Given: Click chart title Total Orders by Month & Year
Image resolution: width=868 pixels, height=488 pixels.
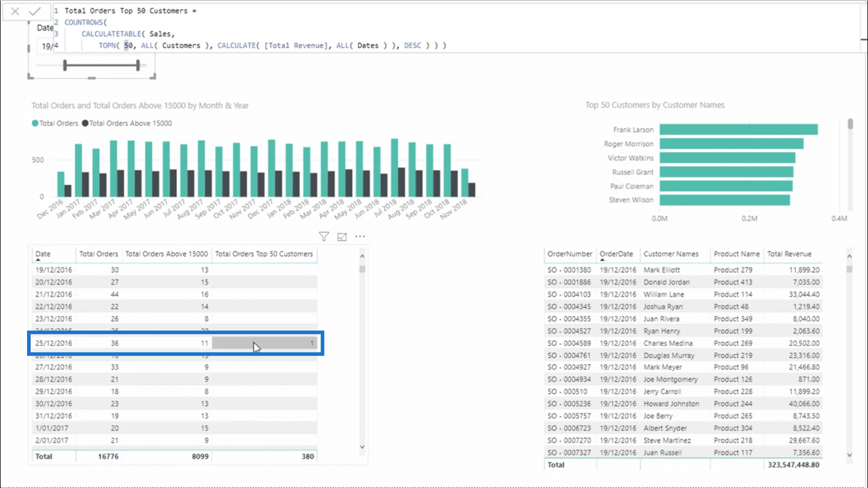Looking at the screenshot, I should (x=140, y=106).
